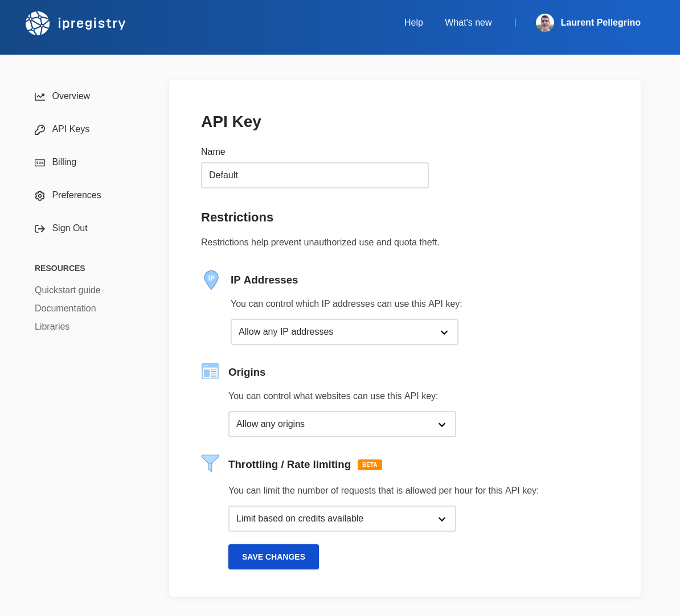The width and height of the screenshot is (680, 616).
Task: Click the Throttling funnel icon
Action: pyautogui.click(x=210, y=463)
